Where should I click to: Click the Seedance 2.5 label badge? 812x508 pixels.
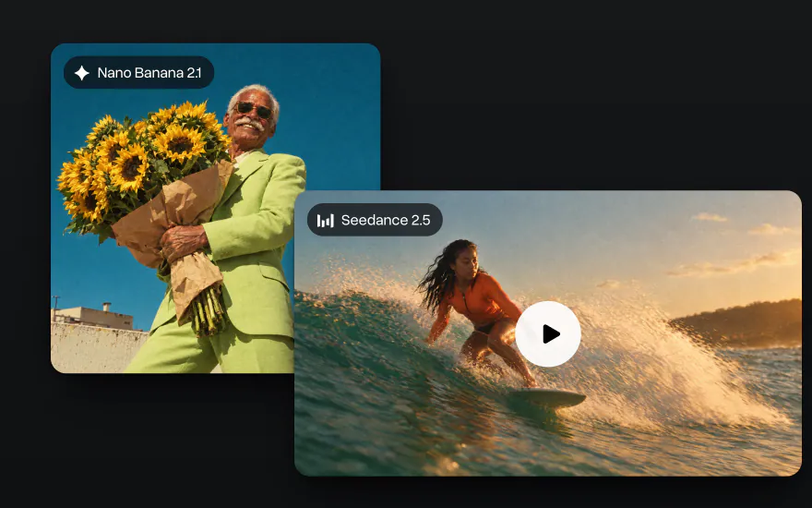pyautogui.click(x=375, y=220)
